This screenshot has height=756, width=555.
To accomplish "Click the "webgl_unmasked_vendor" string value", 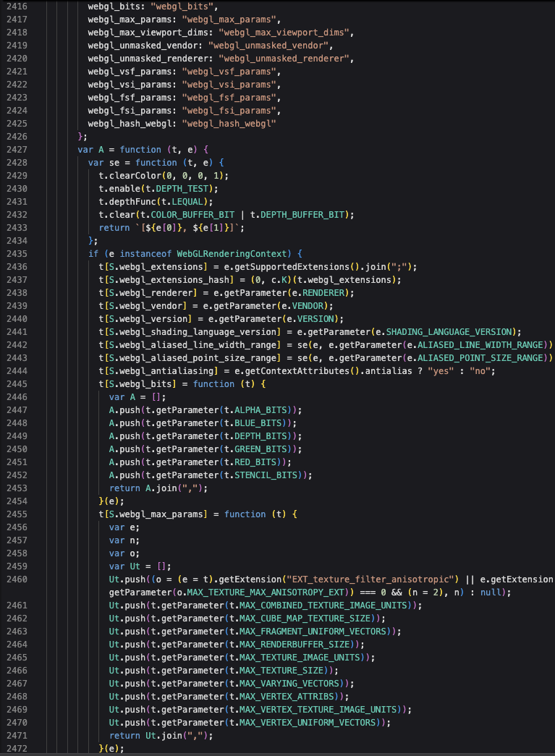I will [268, 46].
